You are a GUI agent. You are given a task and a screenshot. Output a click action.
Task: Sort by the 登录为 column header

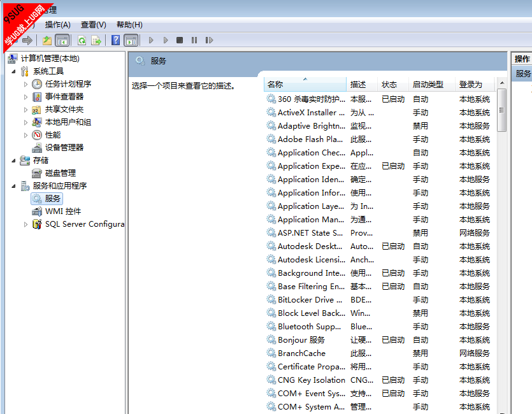coord(476,85)
